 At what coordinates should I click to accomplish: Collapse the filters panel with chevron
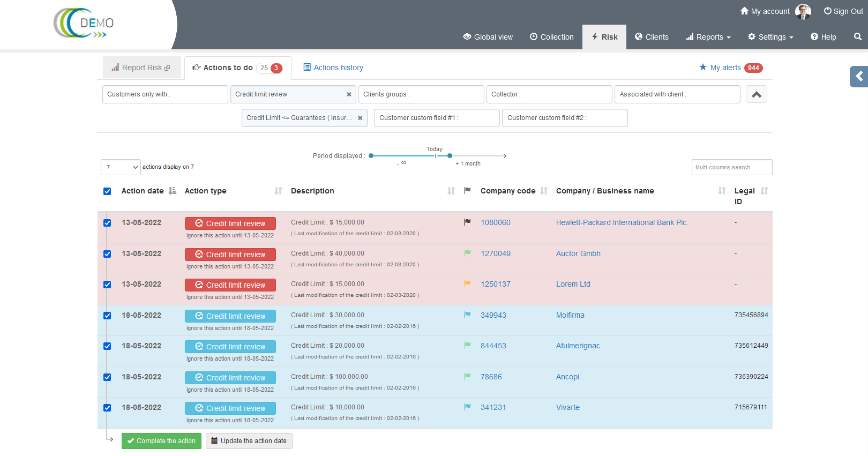coord(756,94)
